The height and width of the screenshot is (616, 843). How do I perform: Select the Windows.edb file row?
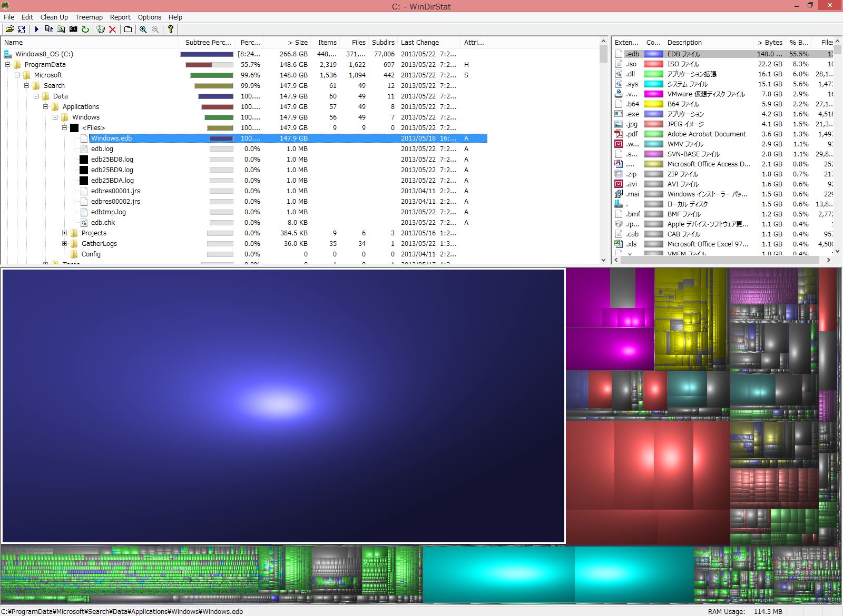[283, 138]
